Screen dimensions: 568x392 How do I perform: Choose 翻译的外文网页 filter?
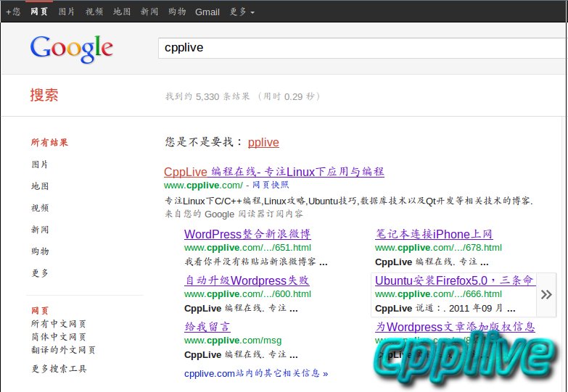(x=63, y=350)
